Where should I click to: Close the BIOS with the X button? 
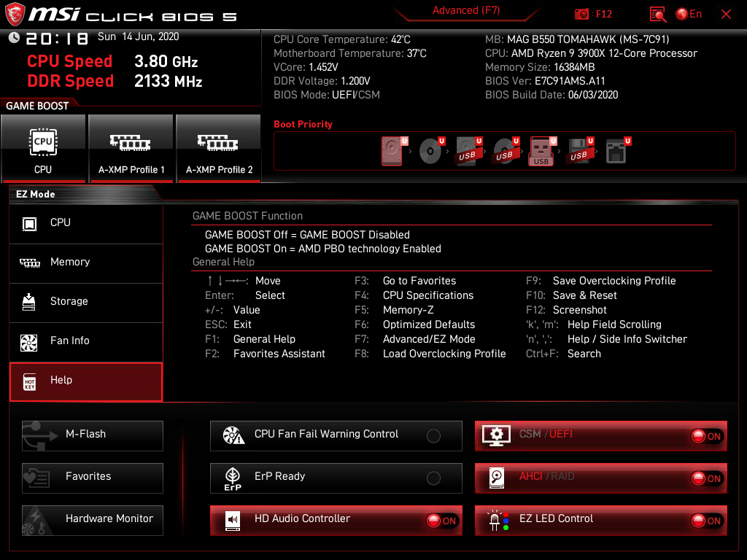pos(726,15)
